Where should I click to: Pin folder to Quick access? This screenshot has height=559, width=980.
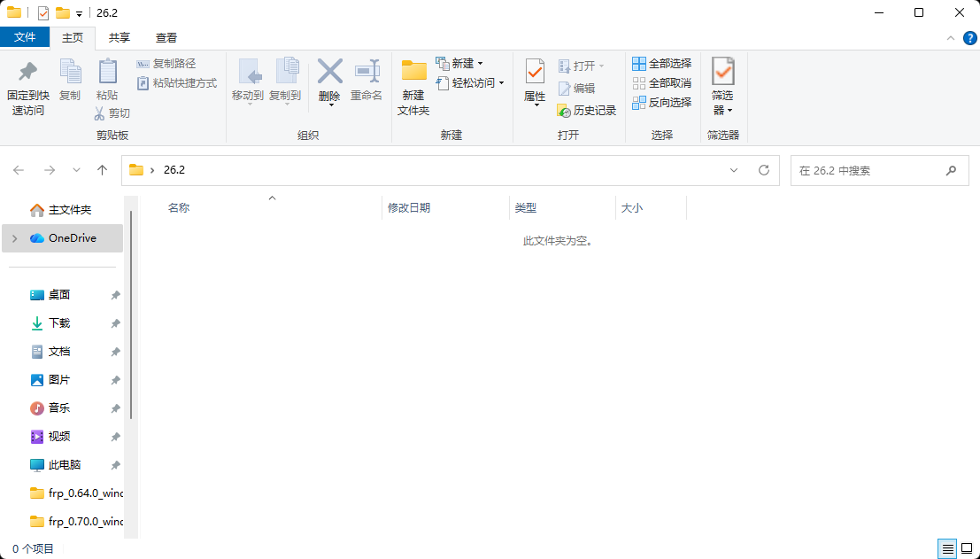[28, 89]
